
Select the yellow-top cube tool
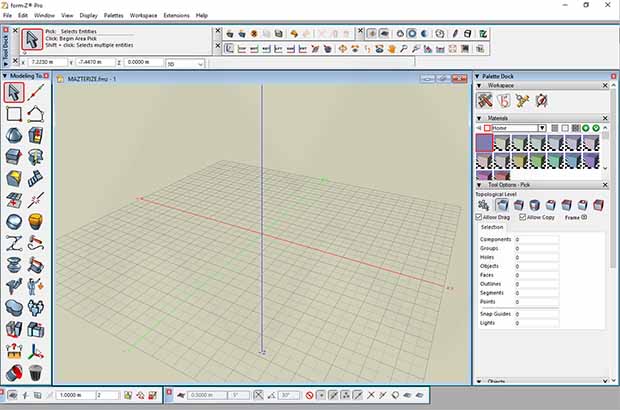(14, 179)
